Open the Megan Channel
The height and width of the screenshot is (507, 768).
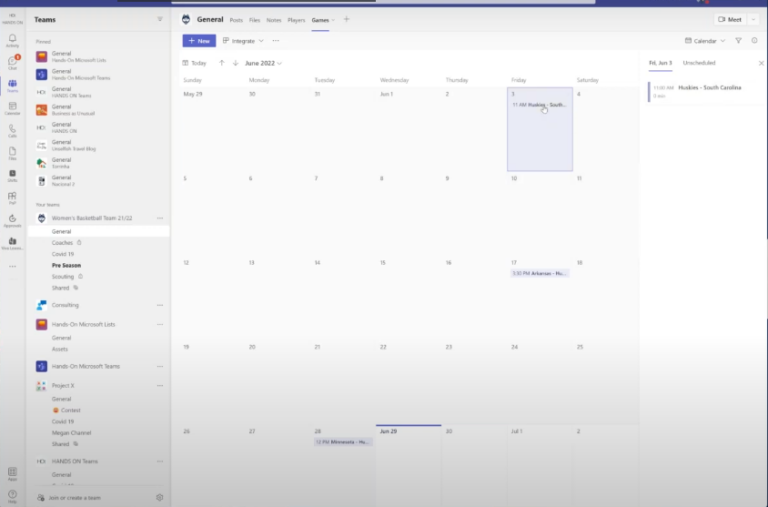pos(72,433)
